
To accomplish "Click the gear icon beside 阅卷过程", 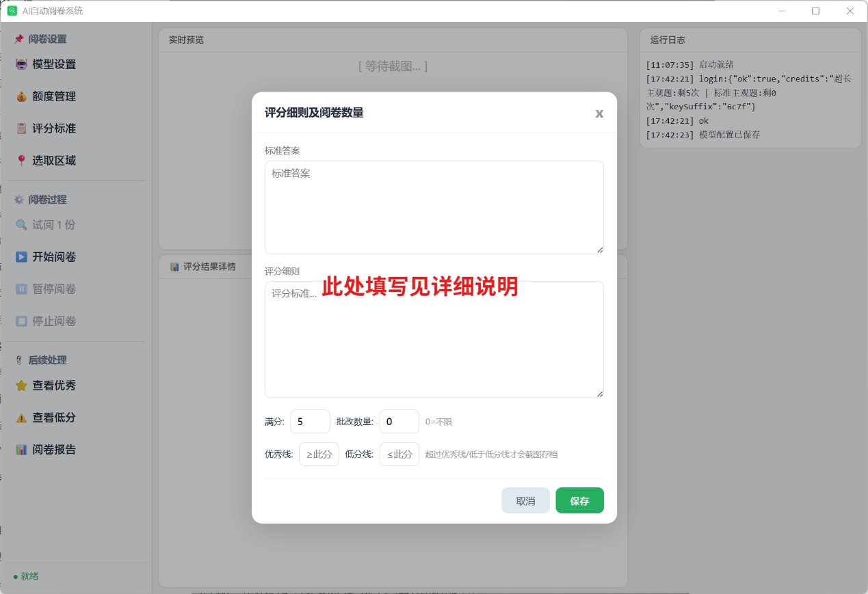I will coord(18,200).
